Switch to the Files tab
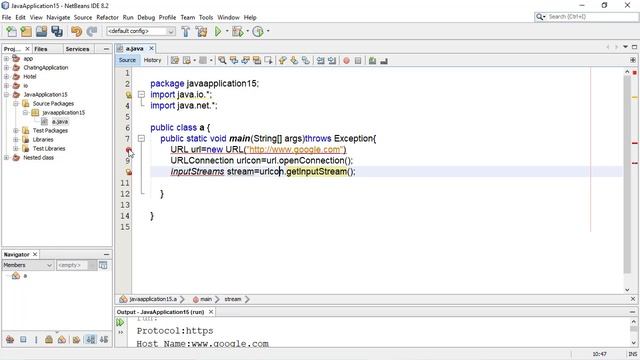The height and width of the screenshot is (360, 640). pos(41,49)
